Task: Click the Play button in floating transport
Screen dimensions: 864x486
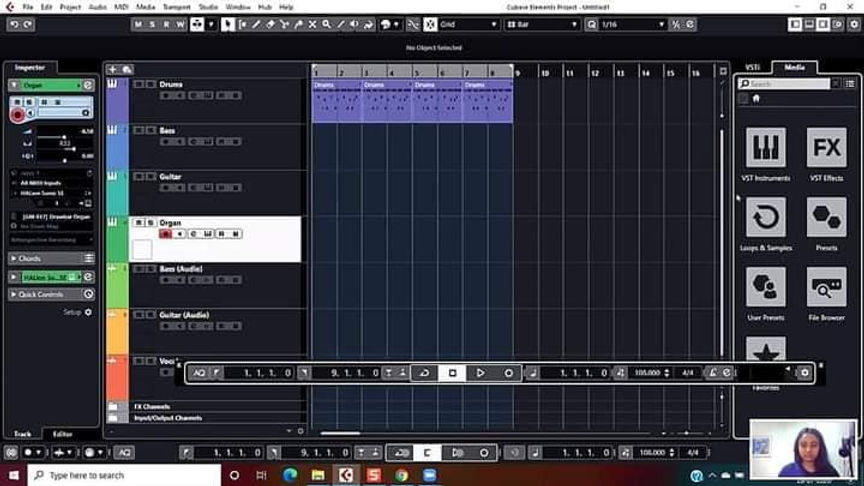Action: (480, 373)
